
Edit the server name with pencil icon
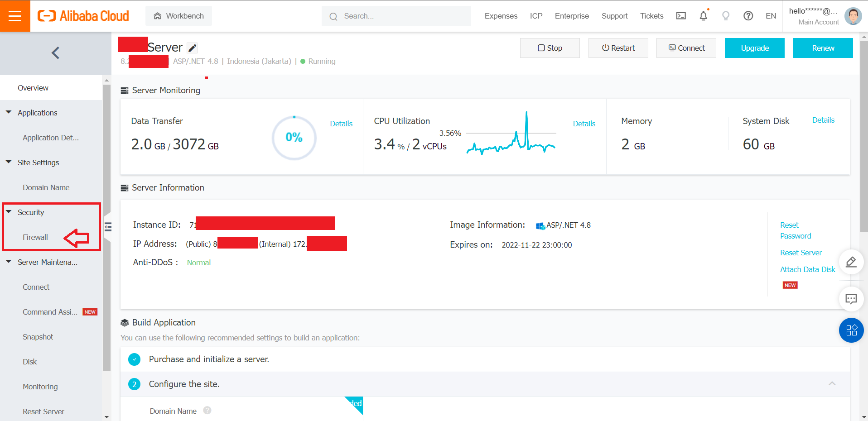click(193, 48)
